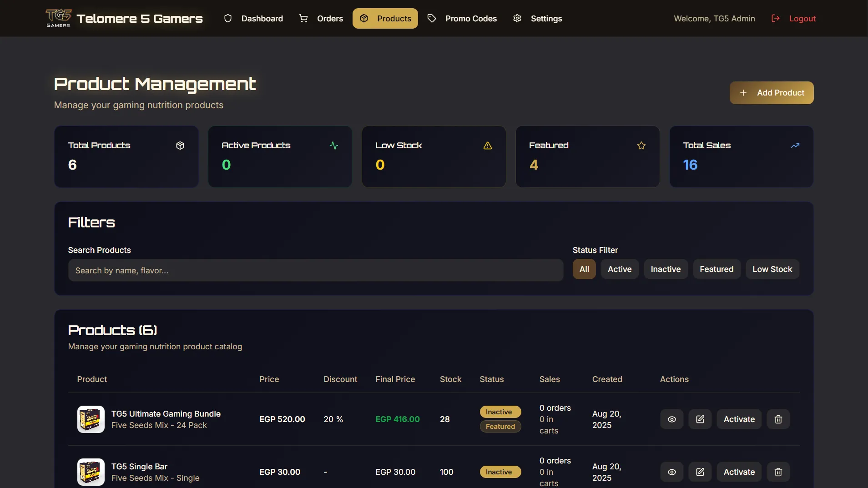Click the EGP 520.00 price cell
Screen dimensions: 868x488
[282, 419]
